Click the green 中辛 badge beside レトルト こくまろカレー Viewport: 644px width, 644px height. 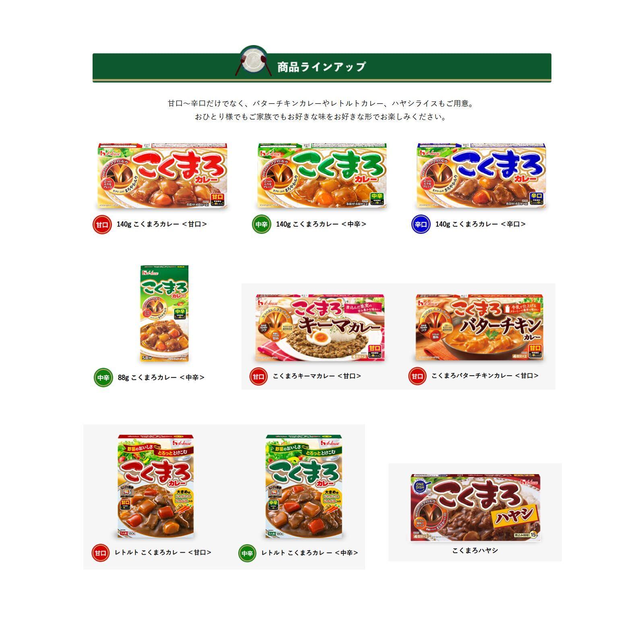[247, 553]
